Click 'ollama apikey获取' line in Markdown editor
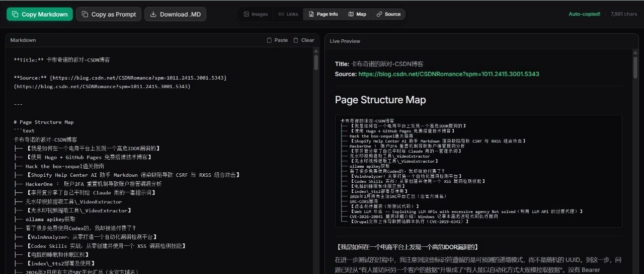The width and height of the screenshot is (644, 274). (x=44, y=219)
